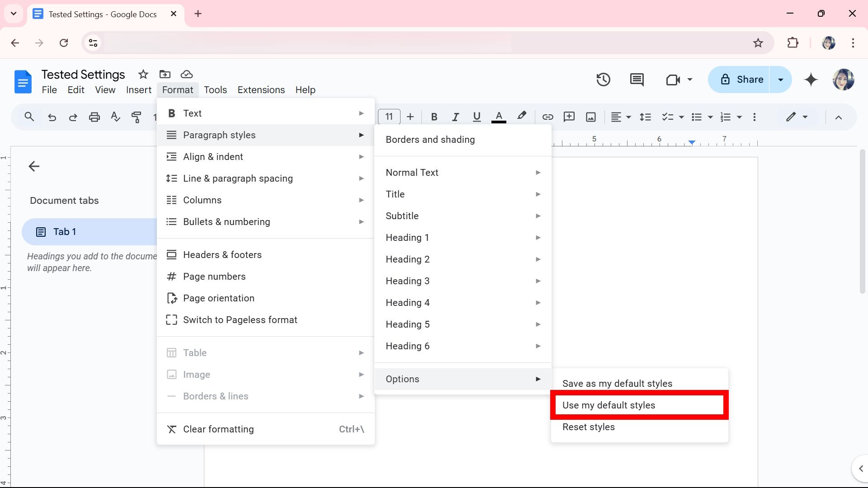Toggle the document tabs panel visibility

tap(34, 166)
